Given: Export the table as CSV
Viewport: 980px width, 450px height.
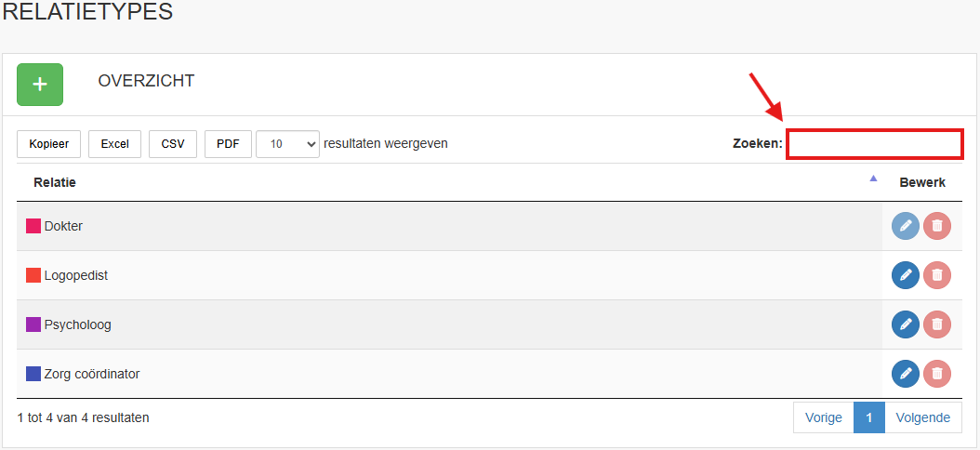Looking at the screenshot, I should [173, 144].
